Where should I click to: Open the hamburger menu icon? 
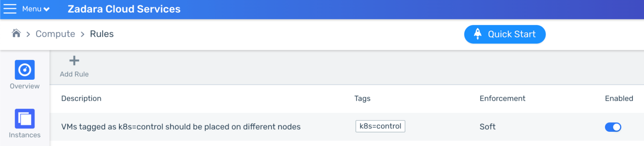point(10,9)
